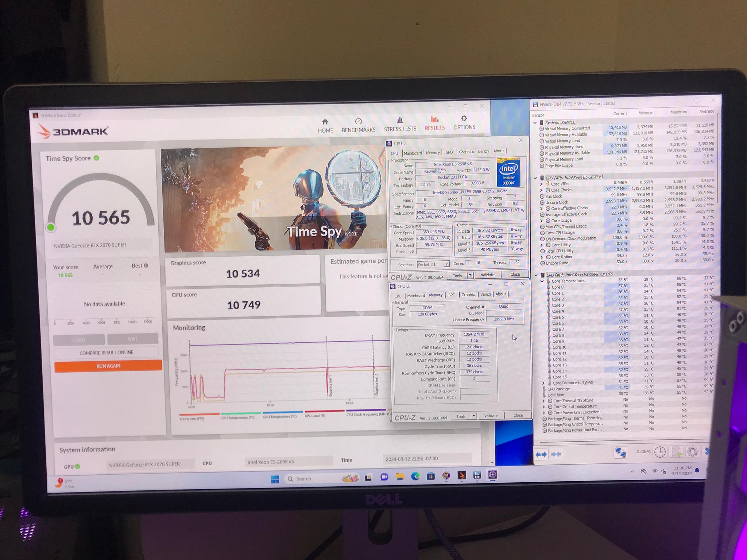This screenshot has height=560, width=747.
Task: Select the CPU tab in lower CPU-Z
Action: [398, 296]
